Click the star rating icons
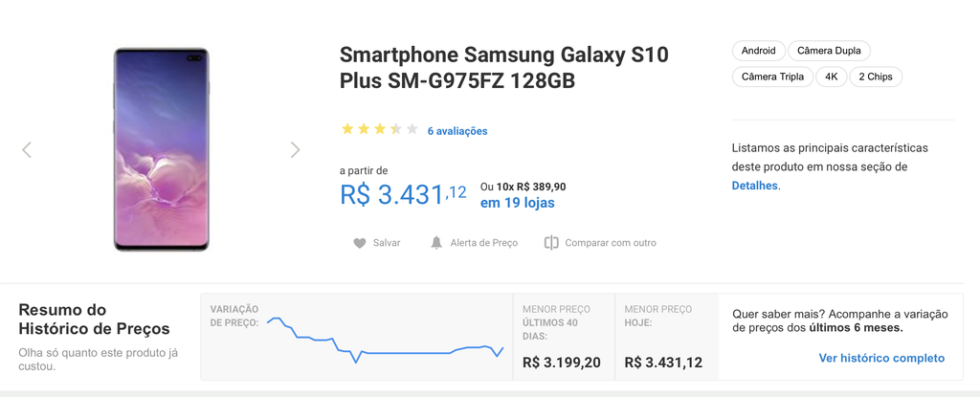980x397 pixels. pos(379,129)
